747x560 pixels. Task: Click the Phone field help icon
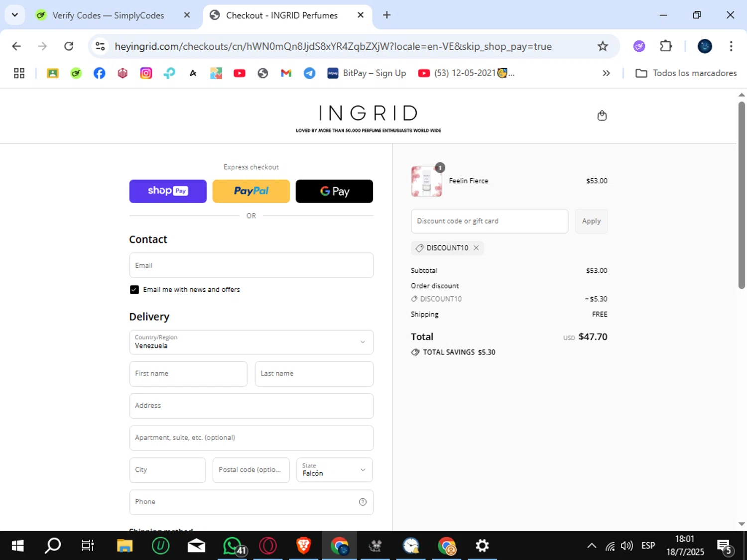(x=363, y=502)
